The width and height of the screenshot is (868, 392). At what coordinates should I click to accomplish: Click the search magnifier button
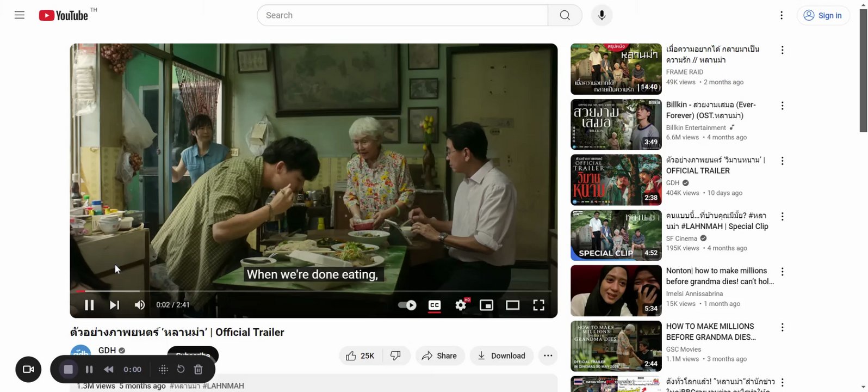(x=565, y=15)
